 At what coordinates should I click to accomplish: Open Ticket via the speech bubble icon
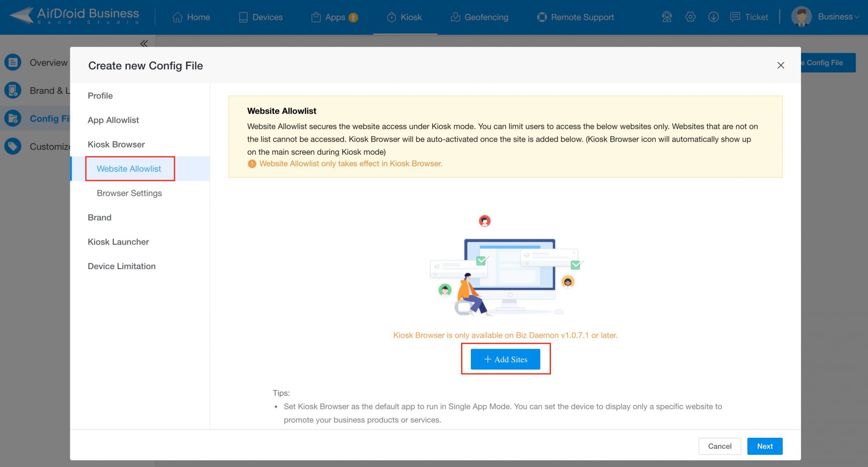[x=736, y=17]
